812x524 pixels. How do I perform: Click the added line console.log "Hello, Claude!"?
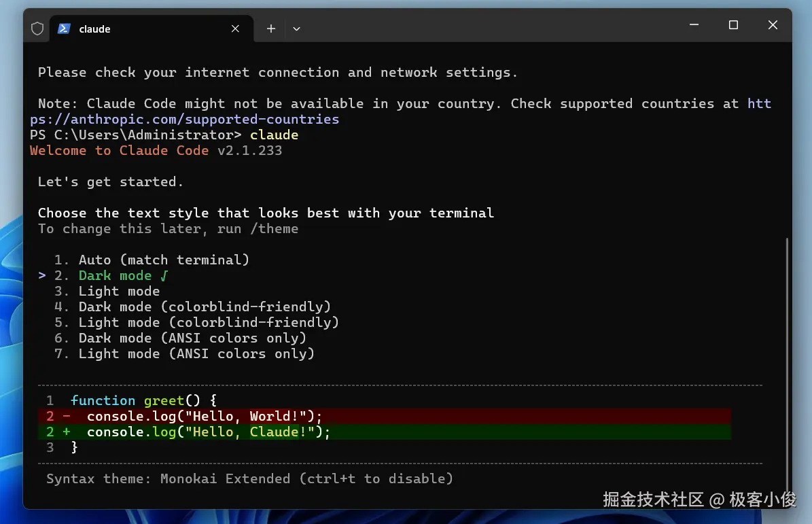pos(384,432)
